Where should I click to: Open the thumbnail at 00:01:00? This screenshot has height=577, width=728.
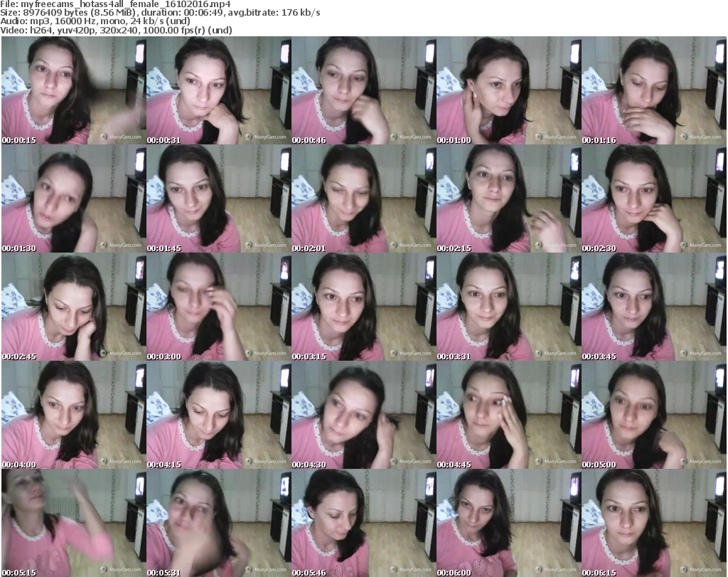click(508, 91)
